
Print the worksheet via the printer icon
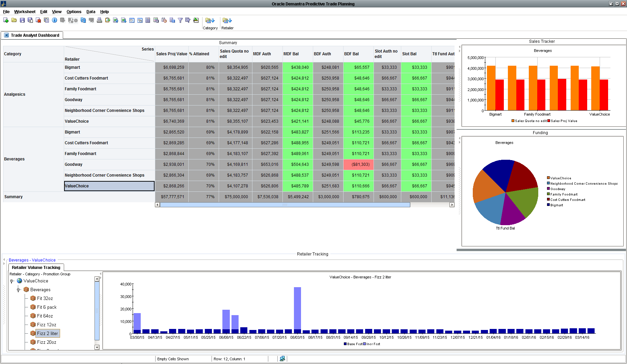(x=99, y=20)
